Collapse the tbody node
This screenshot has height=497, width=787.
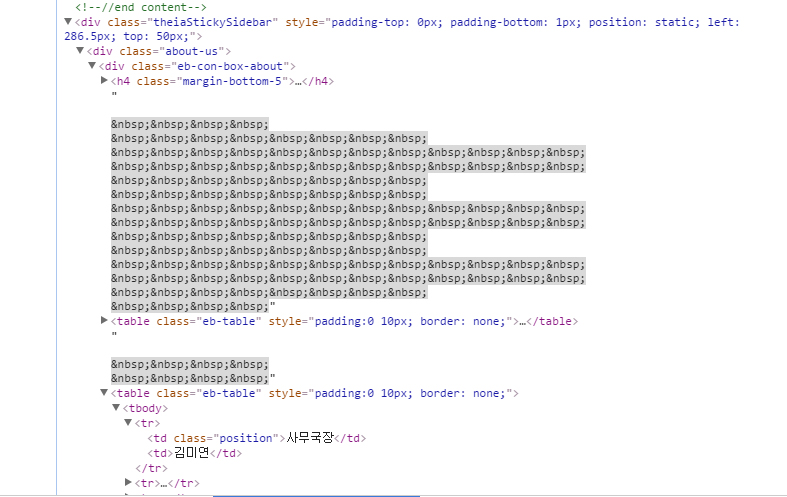(116, 408)
